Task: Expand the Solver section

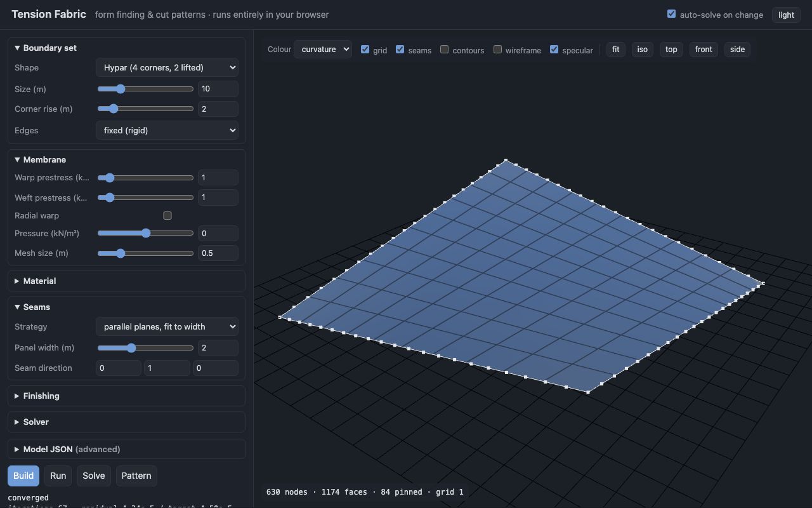Action: coord(126,422)
